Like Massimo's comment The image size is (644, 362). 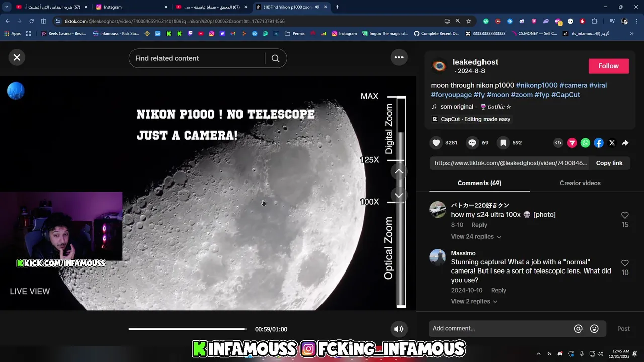[625, 263]
